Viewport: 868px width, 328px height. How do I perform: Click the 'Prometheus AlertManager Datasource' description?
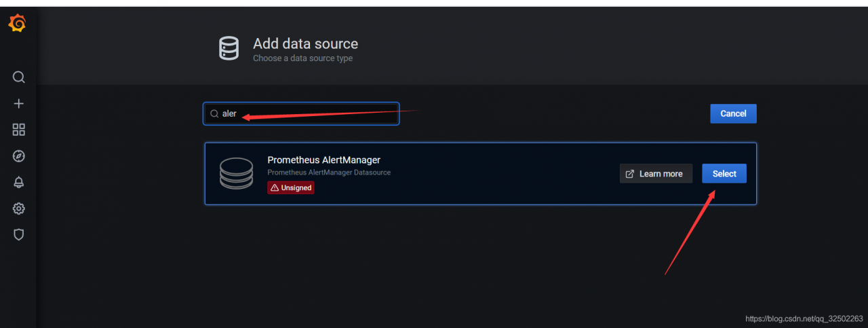(x=329, y=172)
